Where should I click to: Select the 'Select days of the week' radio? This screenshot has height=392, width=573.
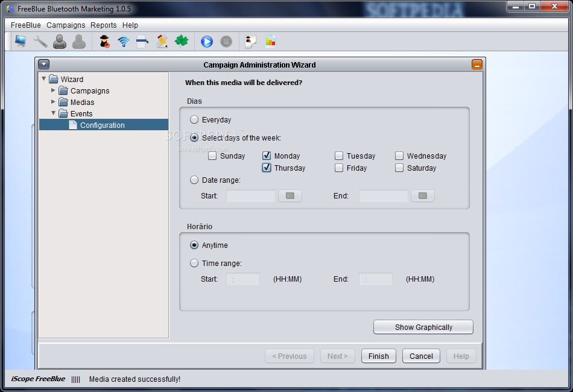pyautogui.click(x=194, y=138)
